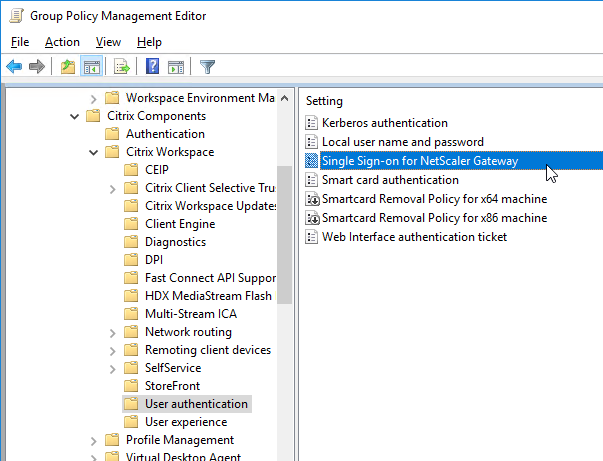Select HDX MediaStream Flash folder

(x=208, y=296)
